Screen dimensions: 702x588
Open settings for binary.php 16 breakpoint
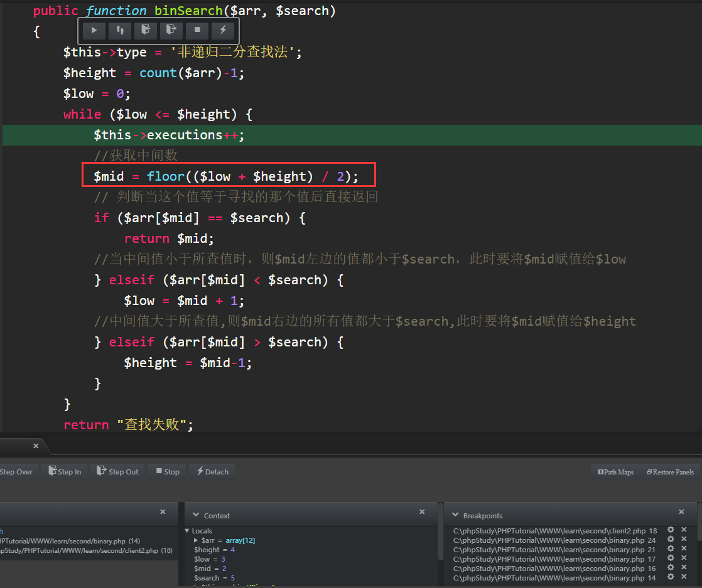coord(671,567)
